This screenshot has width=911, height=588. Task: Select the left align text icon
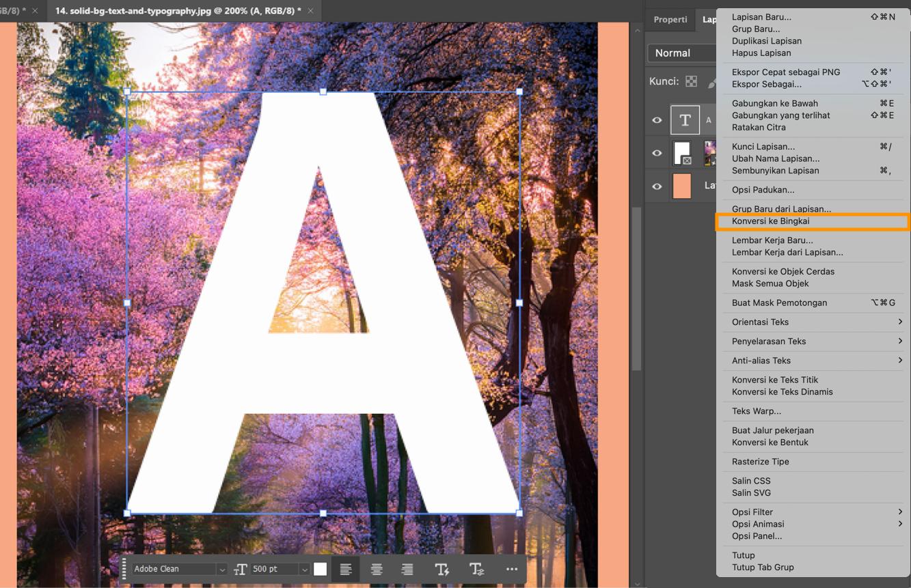[345, 569]
